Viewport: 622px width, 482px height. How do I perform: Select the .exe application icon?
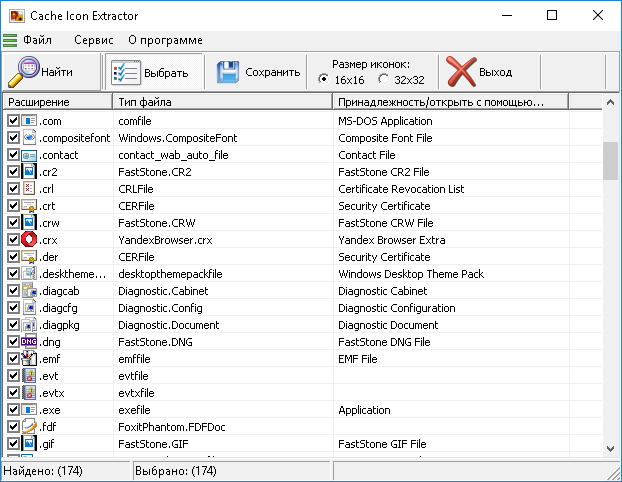(29, 410)
